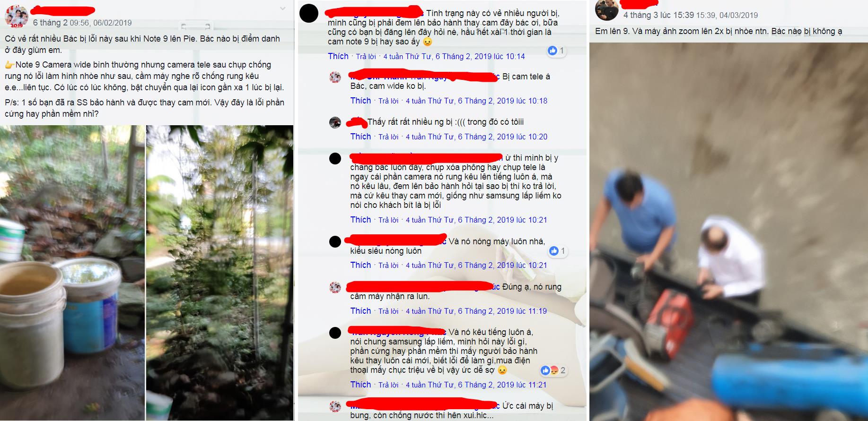Open the blurry trees photo thumbnail
The height and width of the screenshot is (421, 868).
tap(219, 273)
